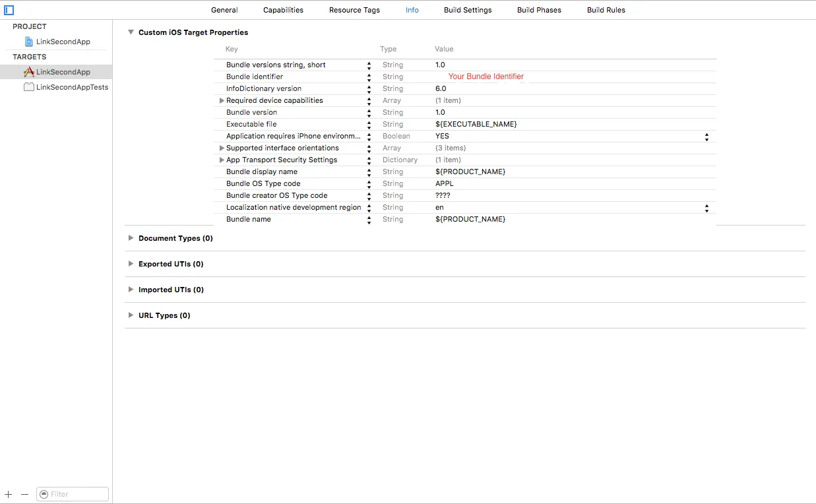Remove target with the minus button
This screenshot has width=816, height=504.
coord(25,494)
